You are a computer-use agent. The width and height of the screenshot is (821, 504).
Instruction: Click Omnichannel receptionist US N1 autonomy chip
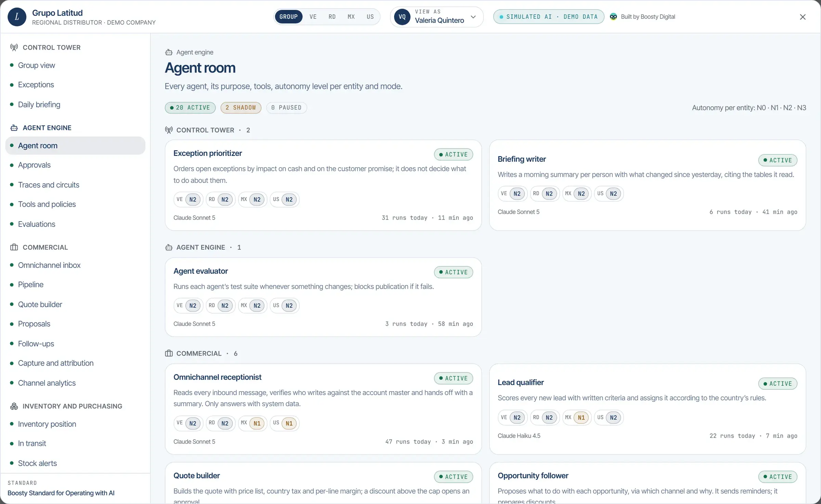[285, 423]
